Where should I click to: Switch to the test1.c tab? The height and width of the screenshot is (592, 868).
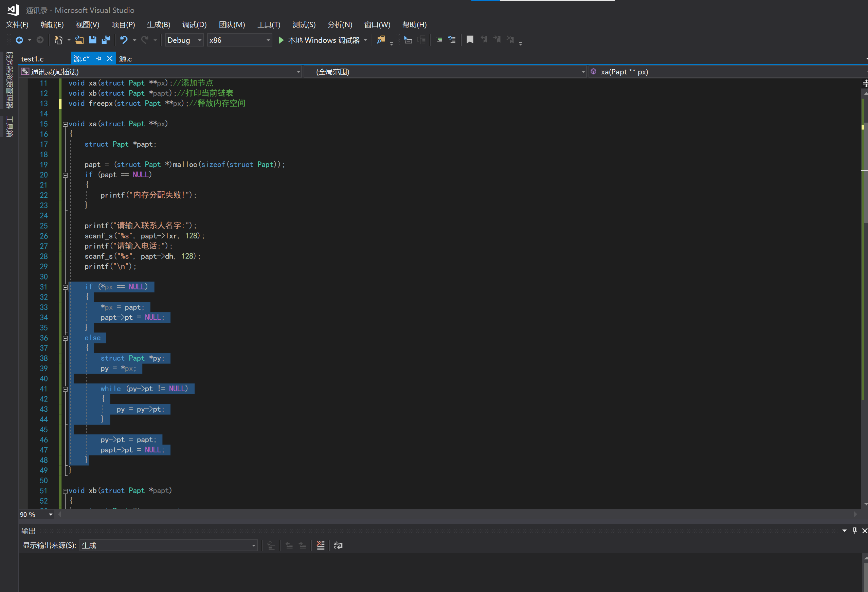[x=32, y=59]
